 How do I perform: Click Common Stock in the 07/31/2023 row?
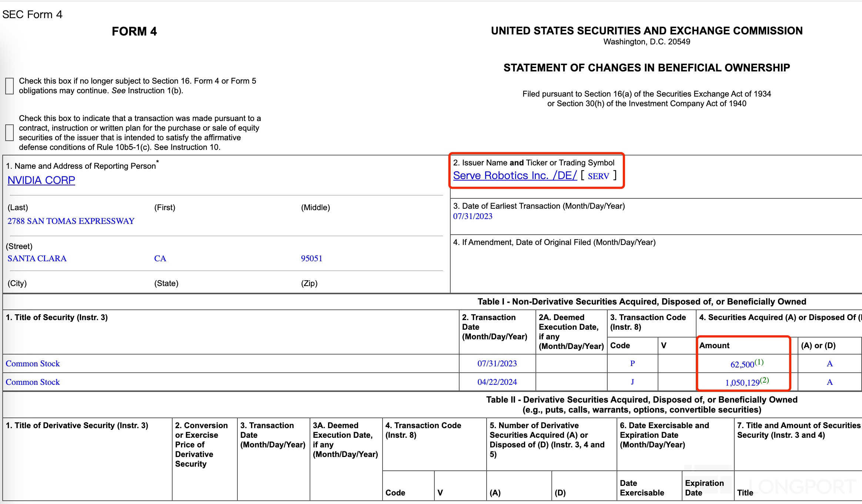coord(33,363)
